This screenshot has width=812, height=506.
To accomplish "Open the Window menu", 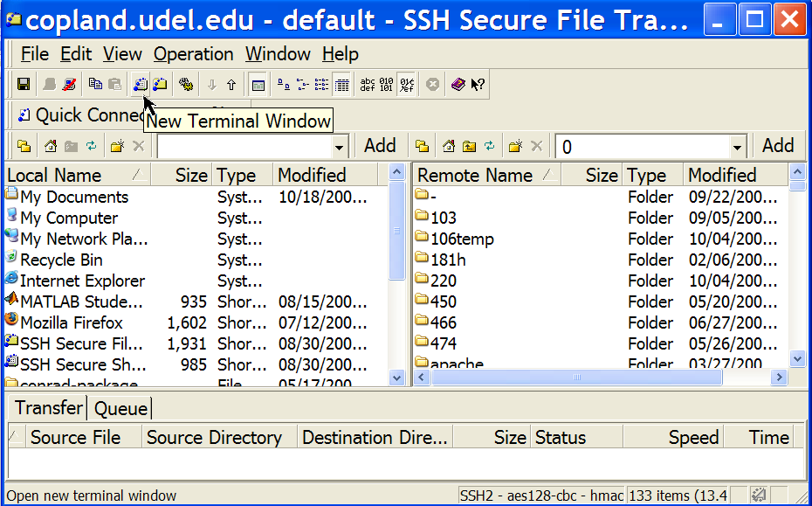I will point(278,54).
